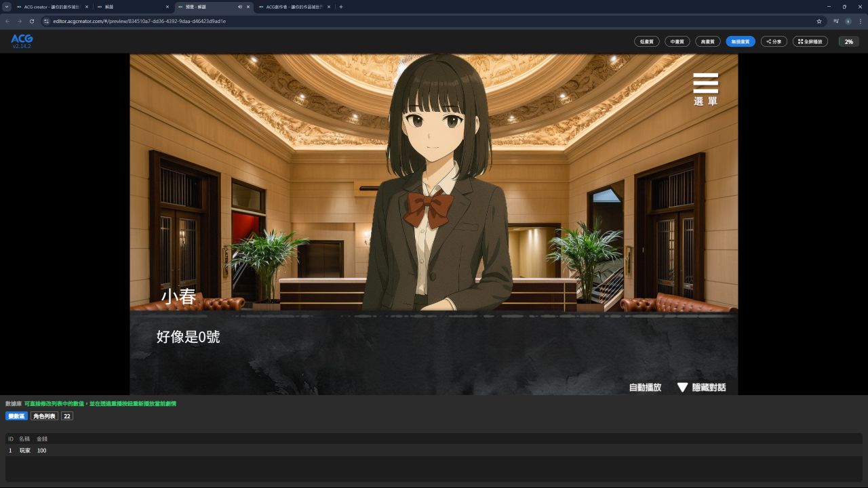Viewport: 868px width, 488px height.
Task: Edit the 金錢 value 100 in the table
Action: point(42,451)
